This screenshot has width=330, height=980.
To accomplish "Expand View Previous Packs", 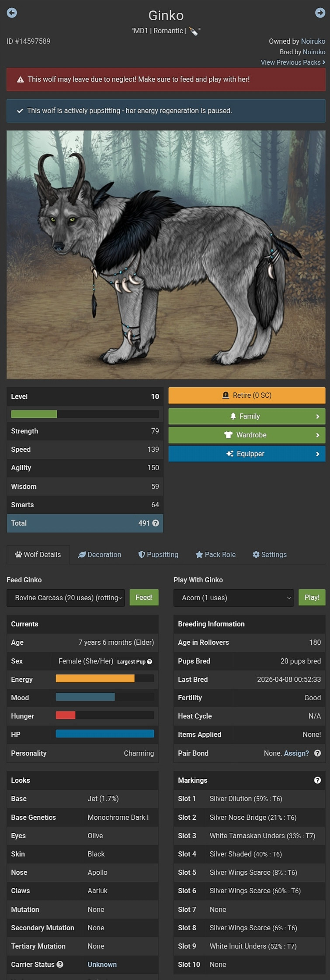I will pos(293,62).
